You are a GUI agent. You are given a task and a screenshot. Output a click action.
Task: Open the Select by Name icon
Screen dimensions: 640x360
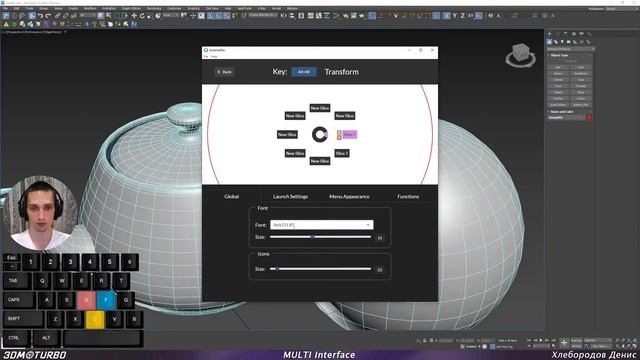109,16
